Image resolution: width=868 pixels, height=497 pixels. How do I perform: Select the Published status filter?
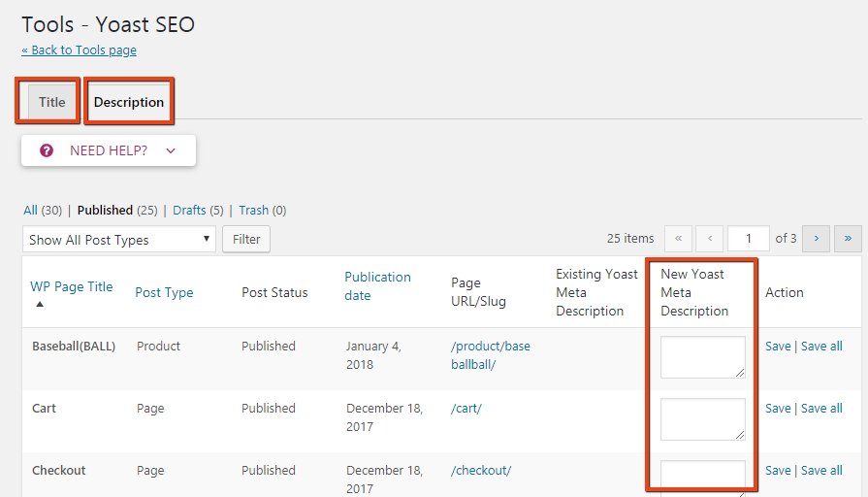coord(105,210)
